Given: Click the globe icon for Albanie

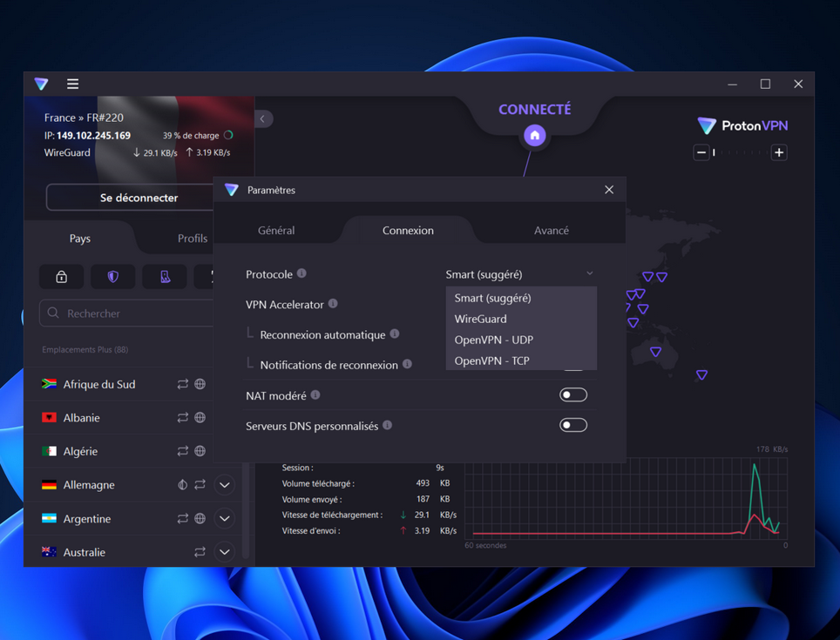Looking at the screenshot, I should point(200,417).
